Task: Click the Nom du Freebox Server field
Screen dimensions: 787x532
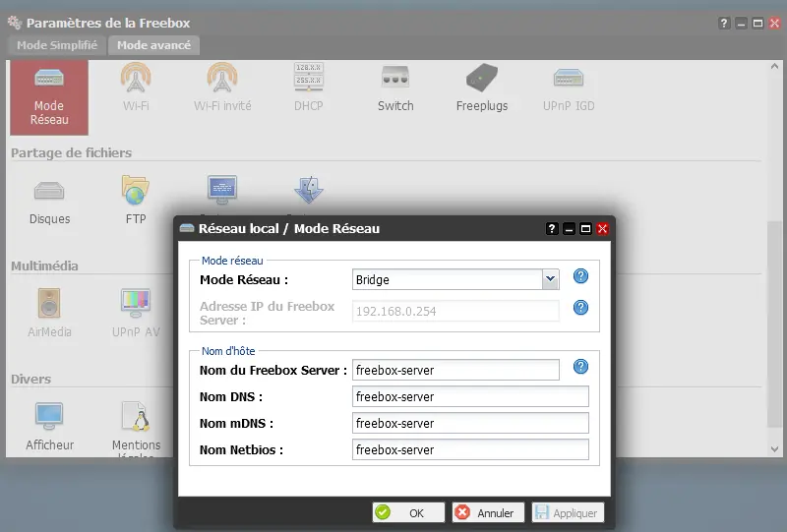Action: click(455, 370)
